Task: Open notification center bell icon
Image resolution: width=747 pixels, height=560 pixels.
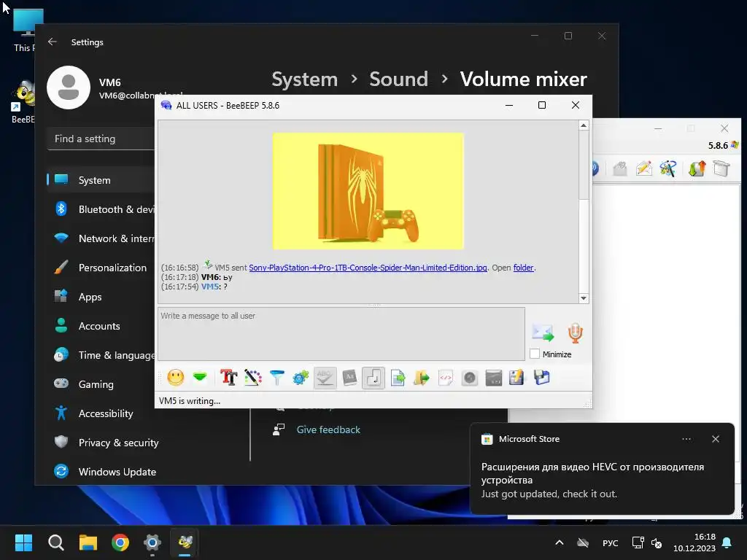Action: point(727,542)
